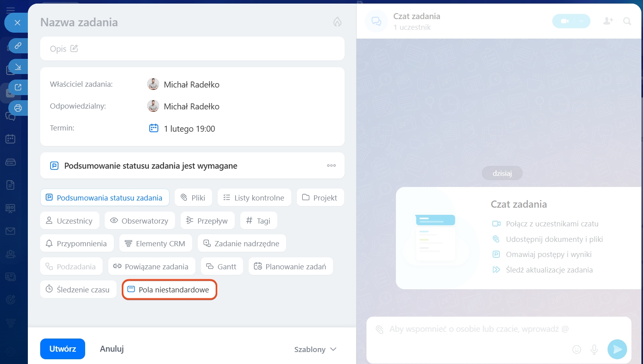Open the Przepływ option
The image size is (643, 364).
click(x=208, y=221)
